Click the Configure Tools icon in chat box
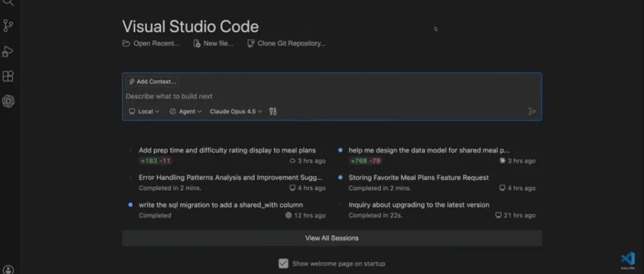Viewport: 644px width, 274px height. tap(273, 111)
